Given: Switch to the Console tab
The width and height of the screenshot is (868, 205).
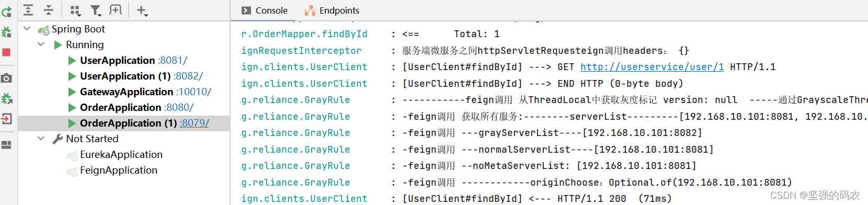Looking at the screenshot, I should pyautogui.click(x=264, y=10).
